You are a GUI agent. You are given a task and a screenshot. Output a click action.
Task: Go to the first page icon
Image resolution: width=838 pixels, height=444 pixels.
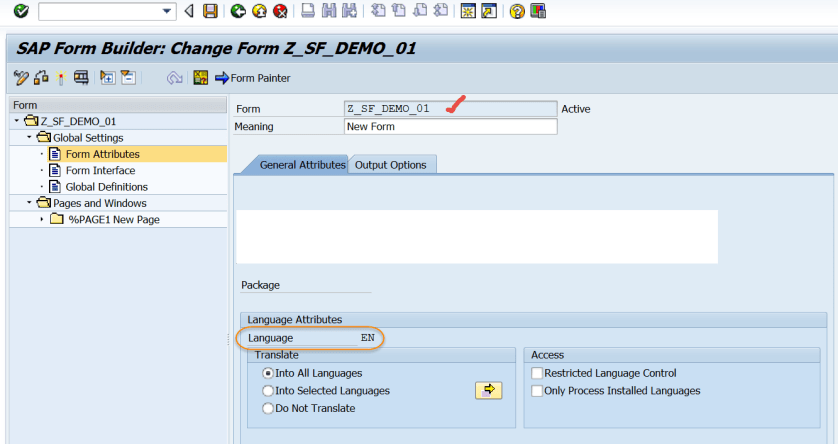click(x=378, y=11)
